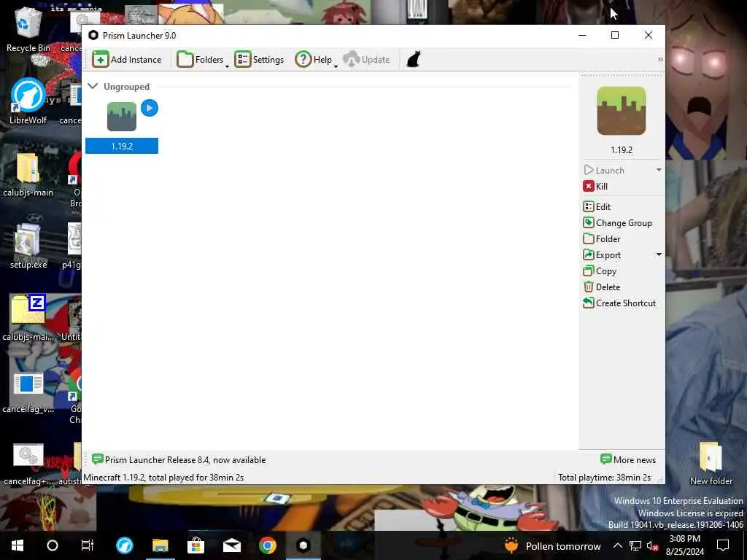Screen dimensions: 747x560
Task: Click the black cat icon in toolbar
Action: coord(414,60)
